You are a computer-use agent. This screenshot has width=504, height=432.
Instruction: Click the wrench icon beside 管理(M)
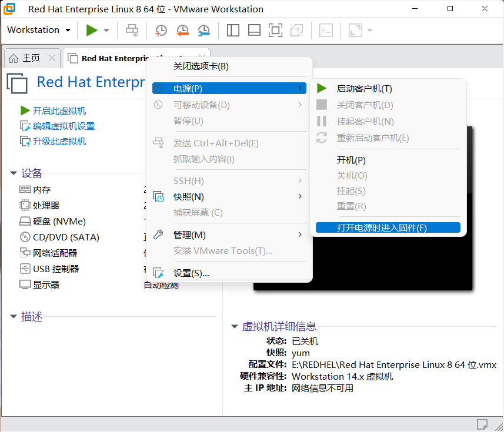158,235
